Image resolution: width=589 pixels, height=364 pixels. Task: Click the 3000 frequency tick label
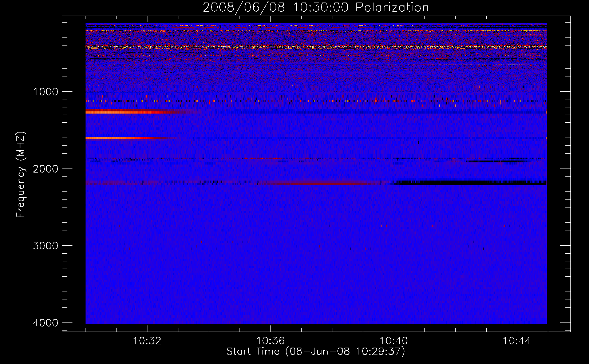46,245
